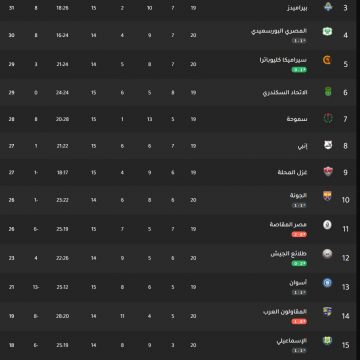
Task: Open team page for سموحة
Action: pyautogui.click(x=297, y=119)
